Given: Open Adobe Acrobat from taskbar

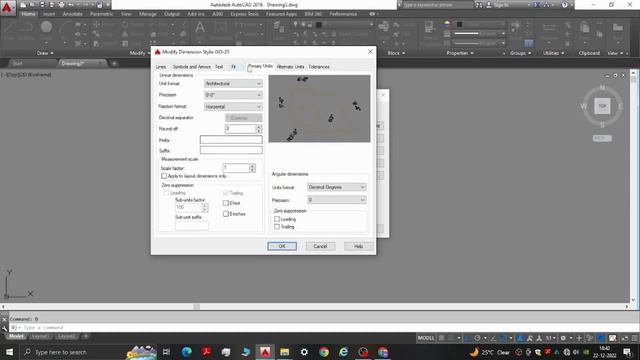Looking at the screenshot, I should [206, 352].
